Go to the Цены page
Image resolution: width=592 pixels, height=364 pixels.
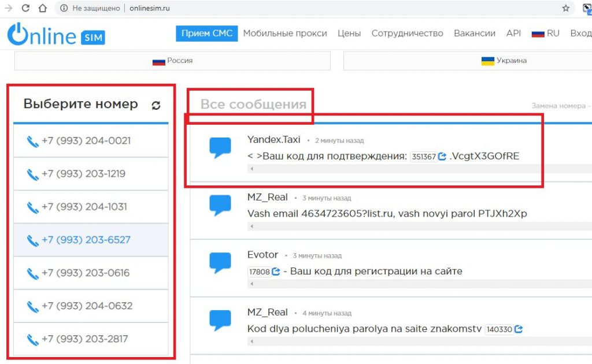pyautogui.click(x=349, y=34)
